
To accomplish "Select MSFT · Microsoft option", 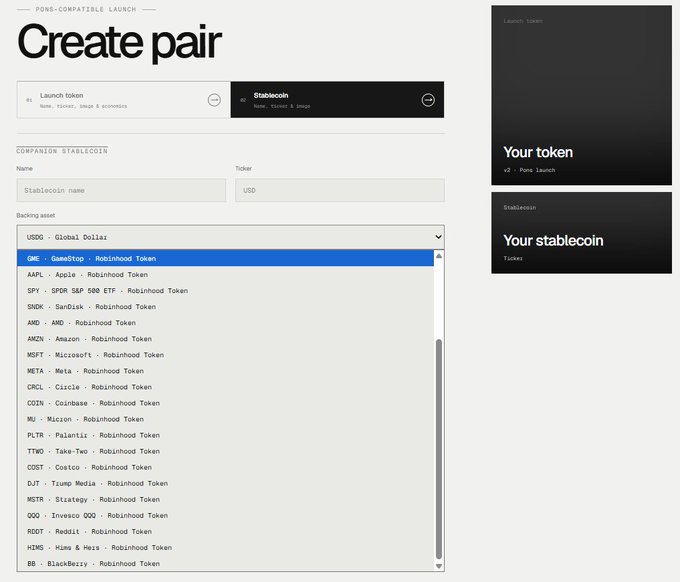I will point(226,355).
